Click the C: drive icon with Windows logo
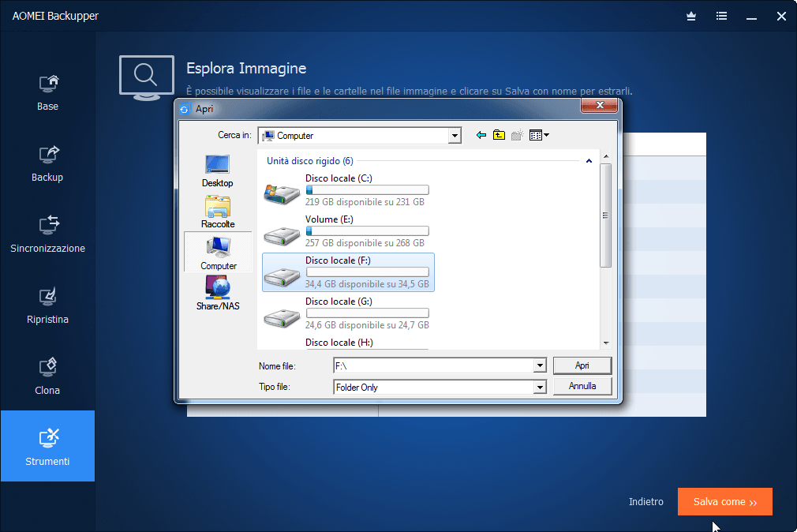This screenshot has height=532, width=797. point(282,194)
